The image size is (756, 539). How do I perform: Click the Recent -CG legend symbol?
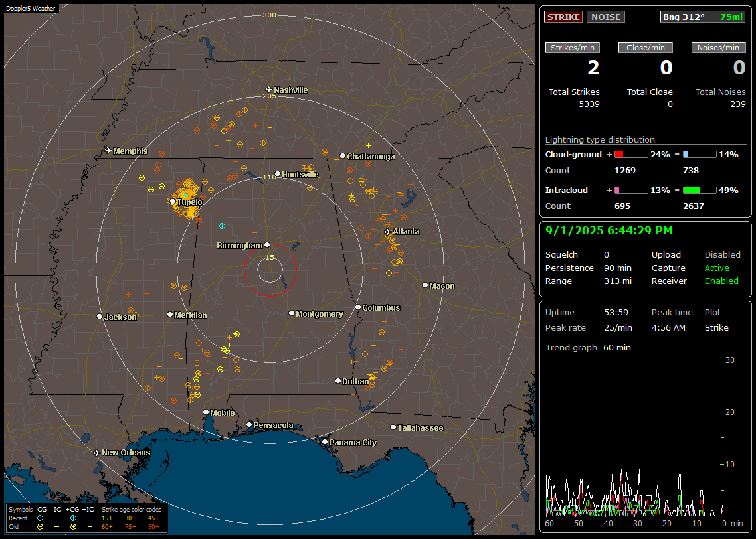click(40, 518)
